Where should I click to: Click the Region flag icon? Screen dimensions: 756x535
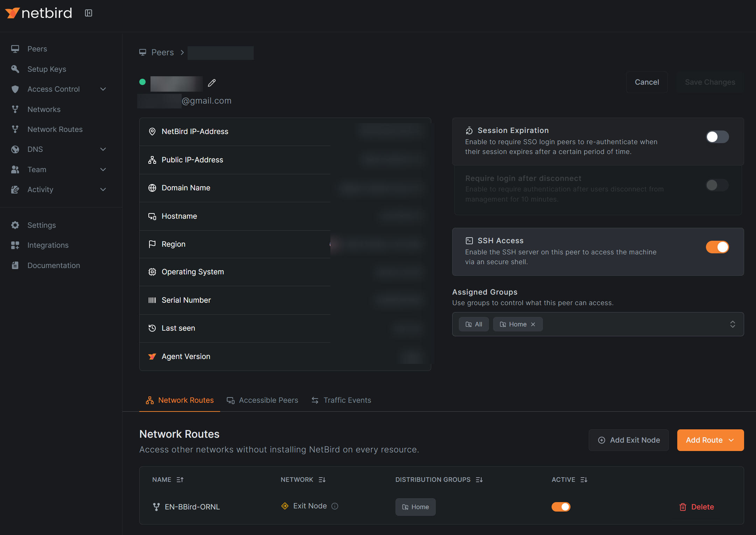click(x=152, y=244)
